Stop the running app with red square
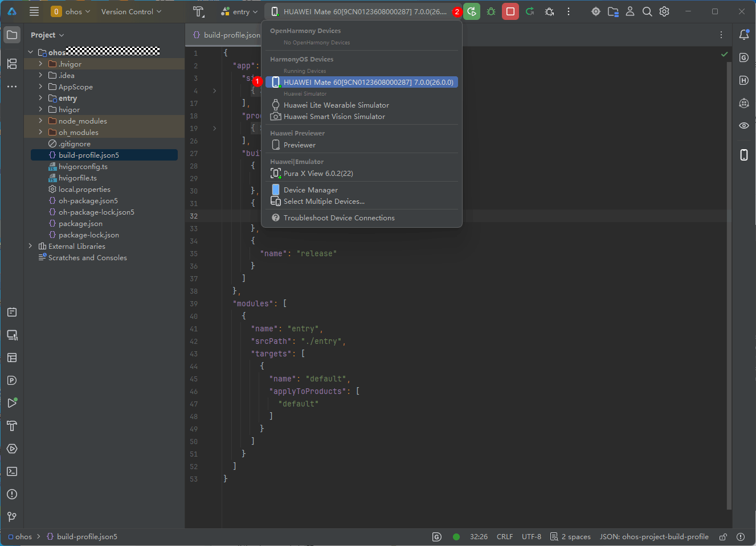 (510, 11)
